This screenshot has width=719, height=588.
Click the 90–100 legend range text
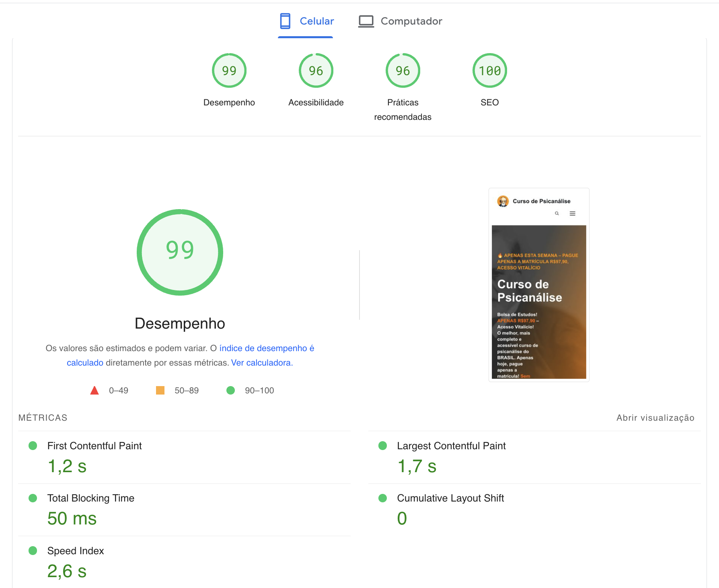pyautogui.click(x=259, y=391)
